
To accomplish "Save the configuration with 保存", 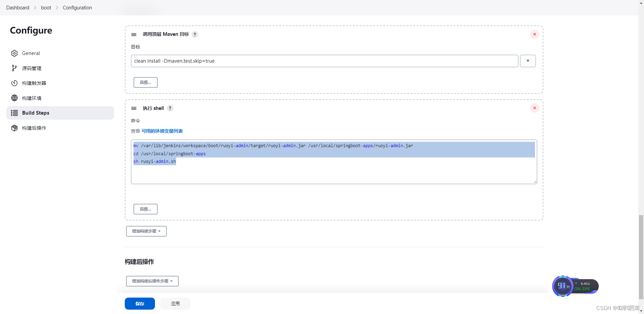I will [140, 304].
